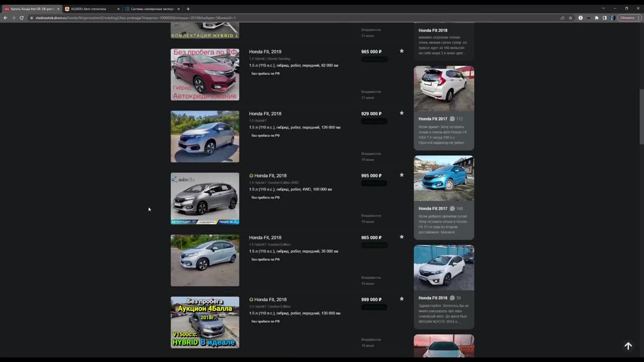644x362 pixels.
Task: Favorite the Honda Fit 2018 listing for 999 000 ₽
Action: (401, 298)
